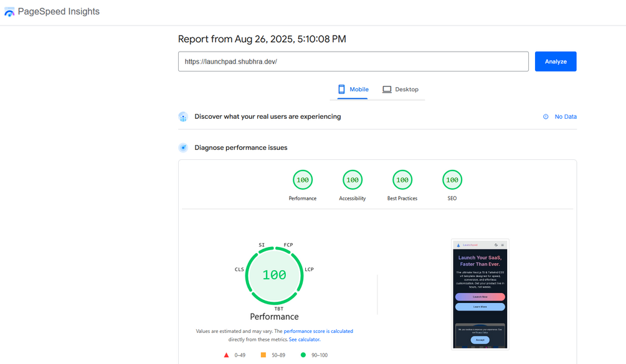Click the large Performance gauge showing 100
The image size is (626, 364).
pos(274,276)
